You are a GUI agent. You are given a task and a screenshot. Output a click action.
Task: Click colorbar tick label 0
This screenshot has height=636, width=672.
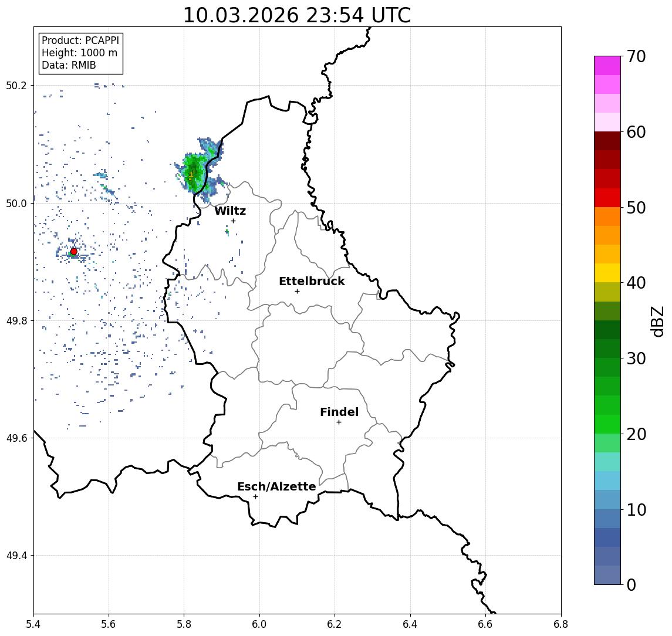coord(632,584)
